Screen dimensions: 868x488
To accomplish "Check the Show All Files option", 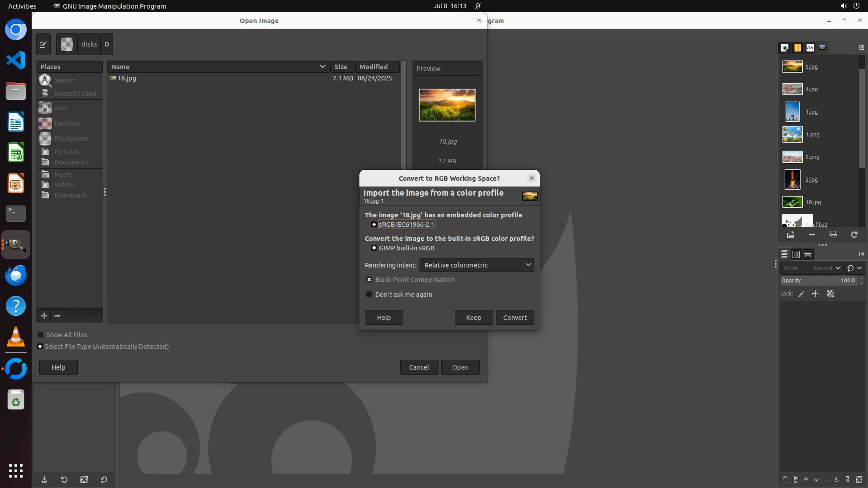I will (41, 335).
